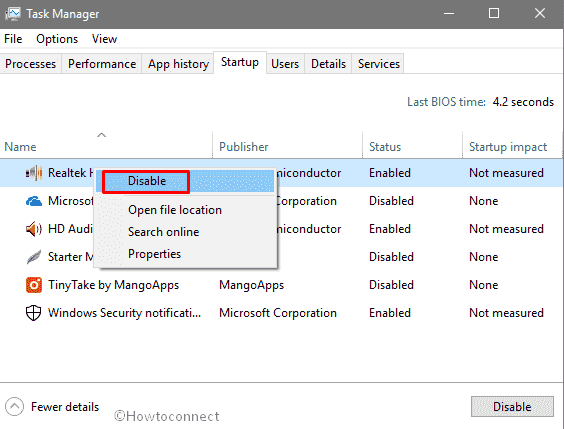Click the Windows Security shield icon
Viewport: 564px width, 429px height.
33,313
